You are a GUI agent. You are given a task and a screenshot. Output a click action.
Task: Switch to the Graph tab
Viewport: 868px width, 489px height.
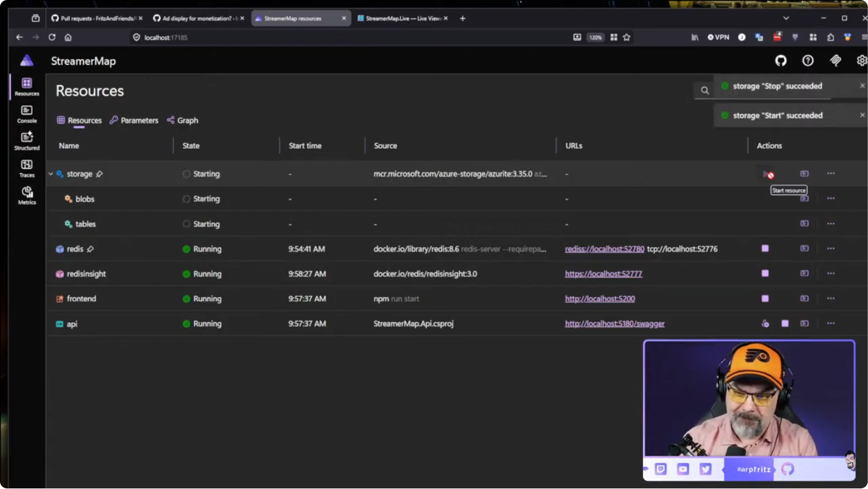183,121
